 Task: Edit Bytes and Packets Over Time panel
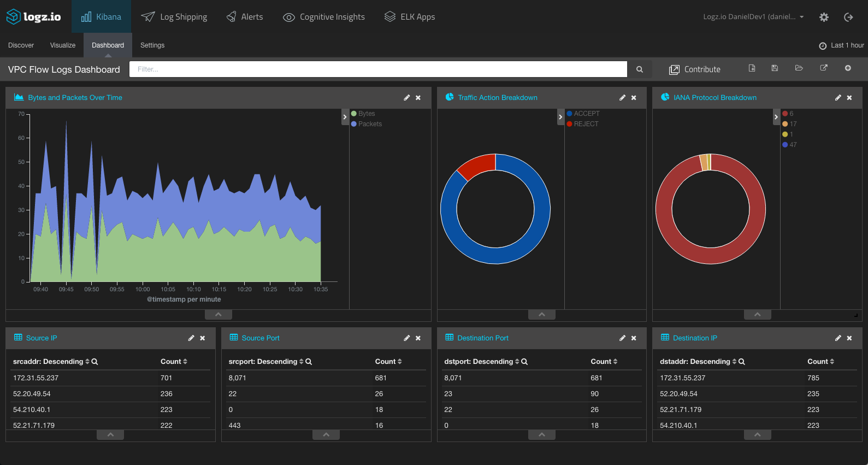pyautogui.click(x=406, y=98)
